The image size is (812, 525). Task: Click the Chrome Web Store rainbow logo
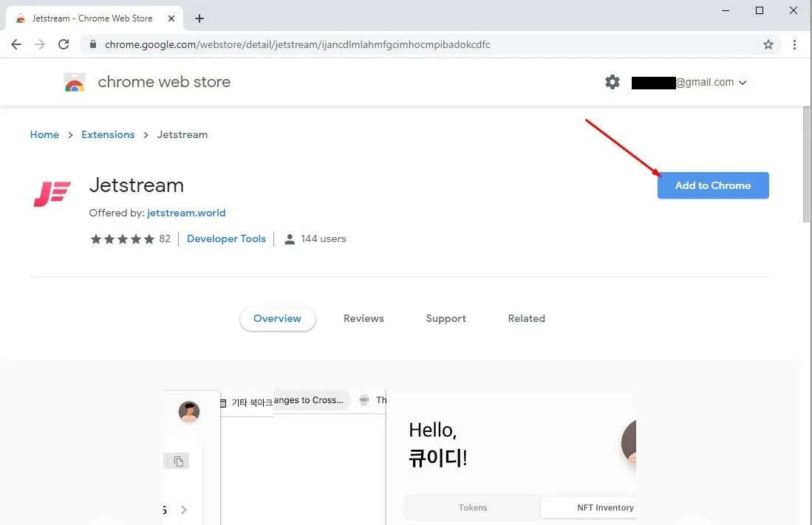[75, 82]
